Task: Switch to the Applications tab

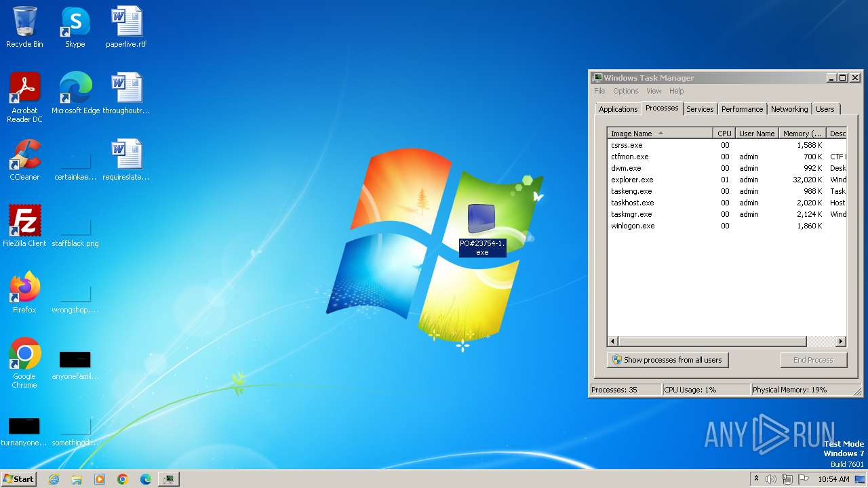Action: pos(618,109)
